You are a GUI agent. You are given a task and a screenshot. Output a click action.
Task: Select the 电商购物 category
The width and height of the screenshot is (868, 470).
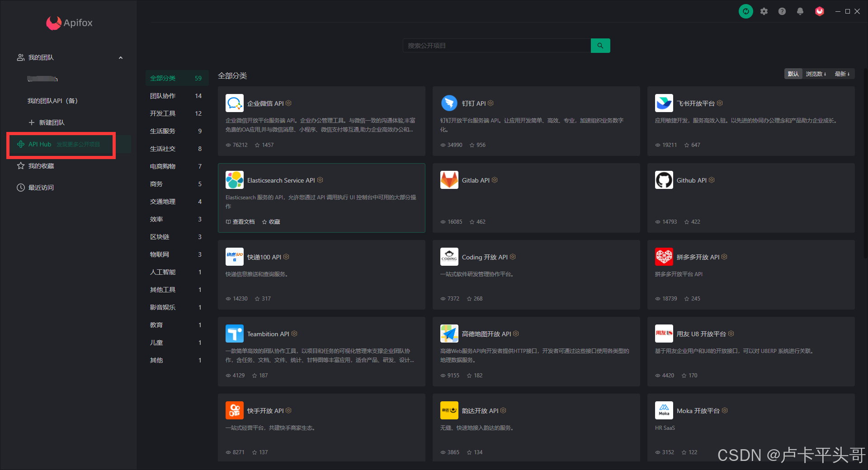[x=177, y=166]
